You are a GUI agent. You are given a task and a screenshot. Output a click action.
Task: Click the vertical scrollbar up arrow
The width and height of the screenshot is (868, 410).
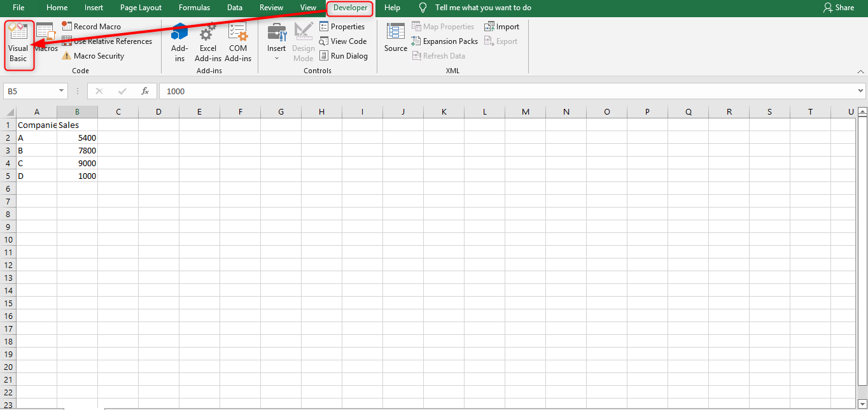point(862,112)
